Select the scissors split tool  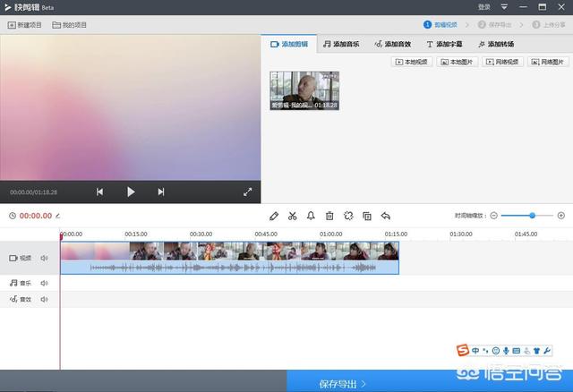pyautogui.click(x=292, y=216)
